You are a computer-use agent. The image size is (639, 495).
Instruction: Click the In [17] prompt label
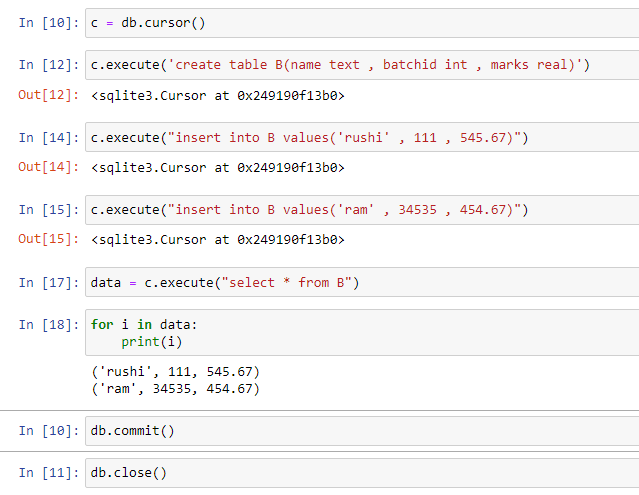tap(49, 282)
